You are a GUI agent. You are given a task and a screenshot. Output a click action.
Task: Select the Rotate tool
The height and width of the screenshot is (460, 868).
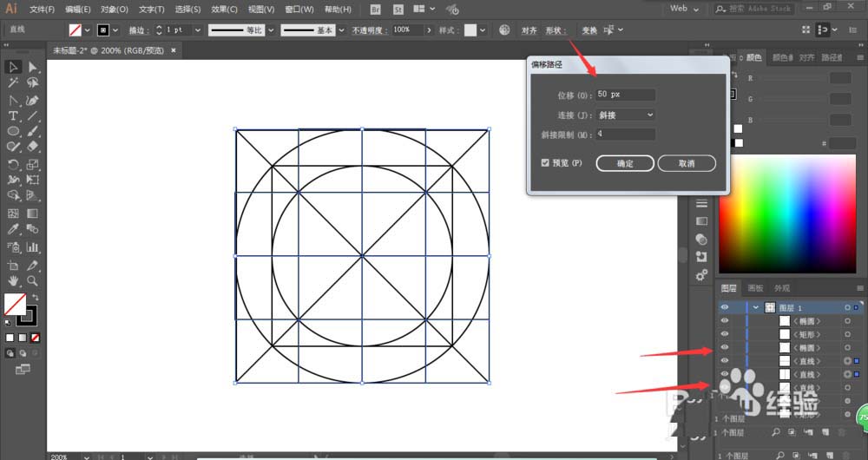point(13,164)
